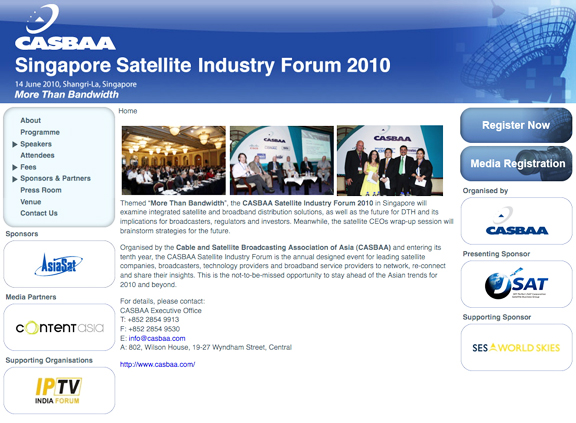Click the 'Media Partners' label

pyautogui.click(x=31, y=297)
